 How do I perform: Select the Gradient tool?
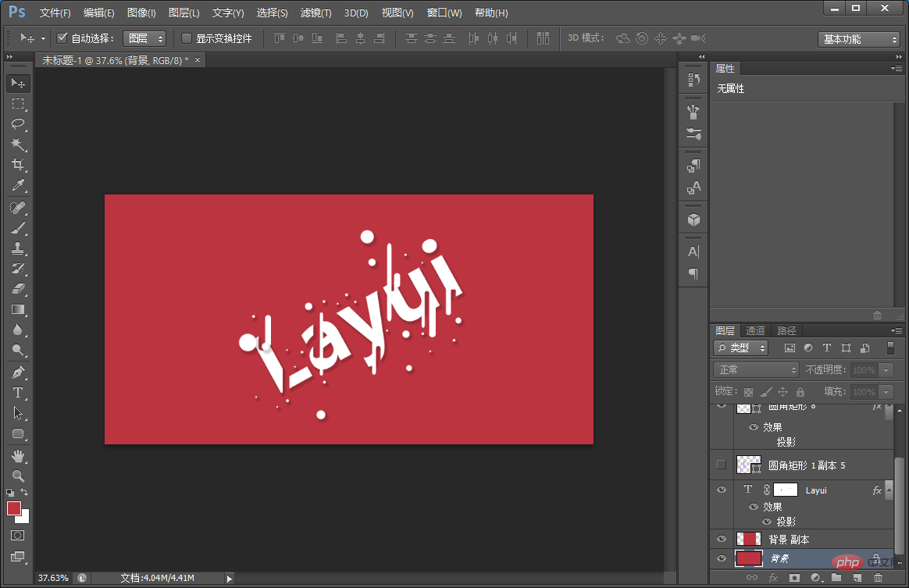coord(18,309)
